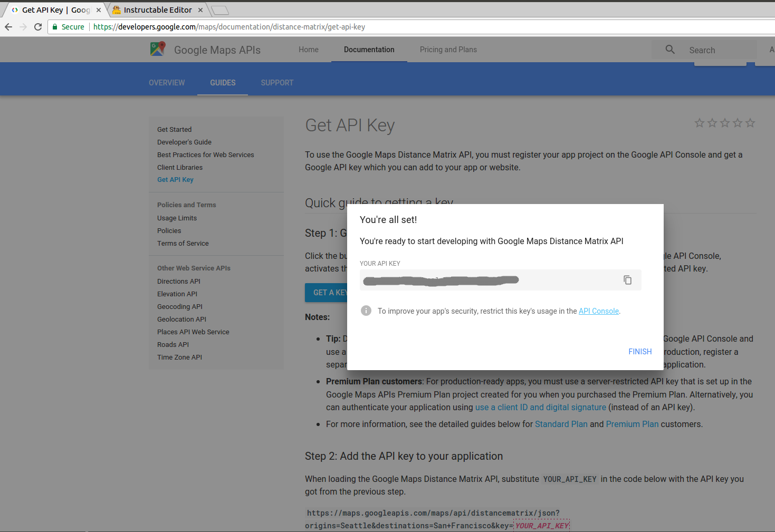Viewport: 775px width, 532px height.
Task: Open Elevation API in the sidebar
Action: [177, 294]
